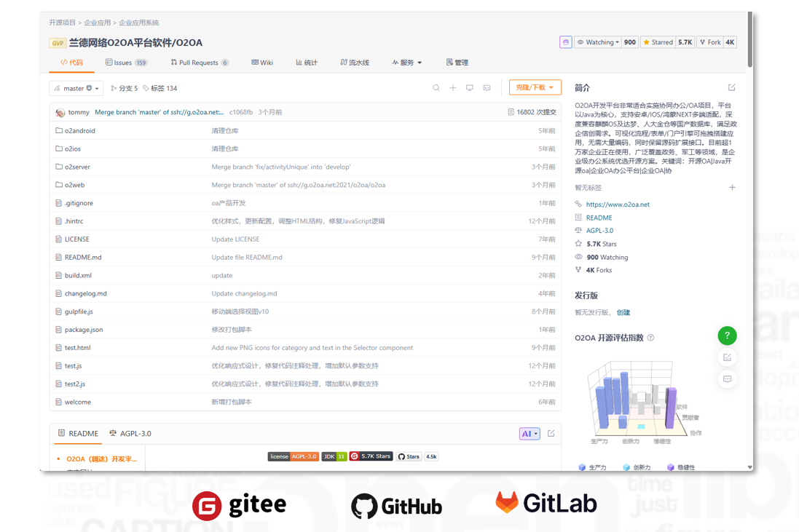Toggle the 稳健性 legend item in chart

pyautogui.click(x=680, y=467)
